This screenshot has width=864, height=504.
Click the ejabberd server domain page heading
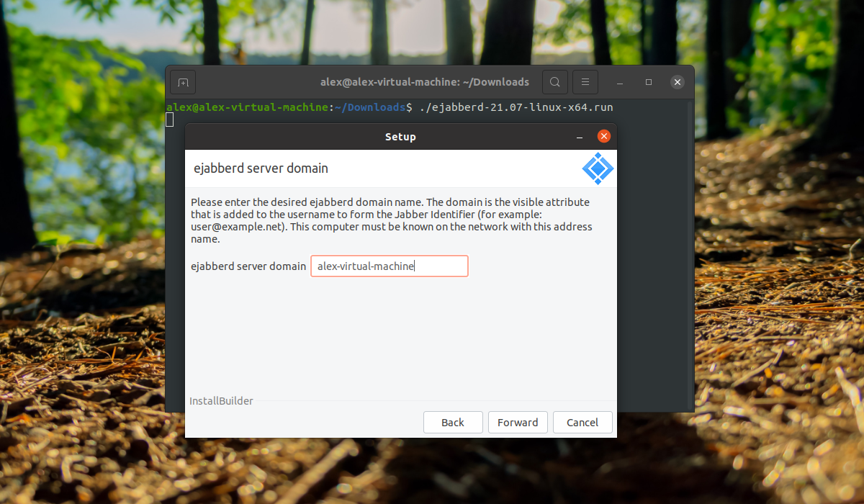(261, 168)
